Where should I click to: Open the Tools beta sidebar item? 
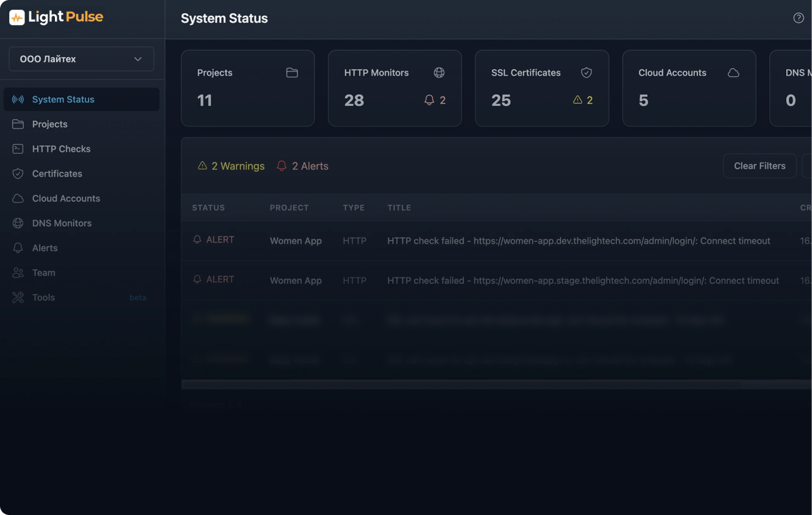[44, 298]
